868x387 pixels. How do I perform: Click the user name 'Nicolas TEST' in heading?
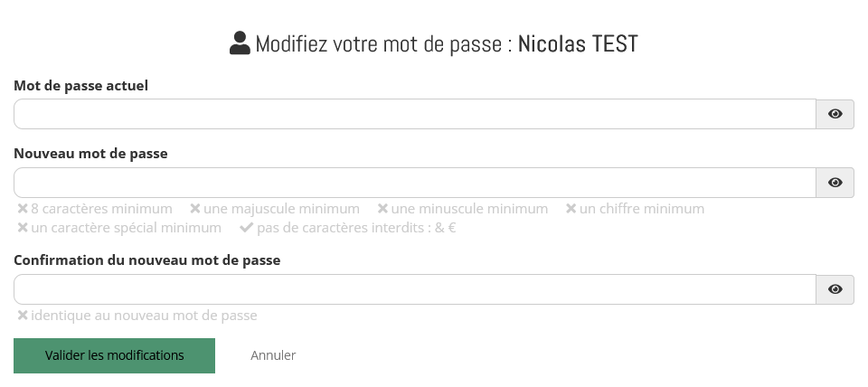tap(578, 43)
